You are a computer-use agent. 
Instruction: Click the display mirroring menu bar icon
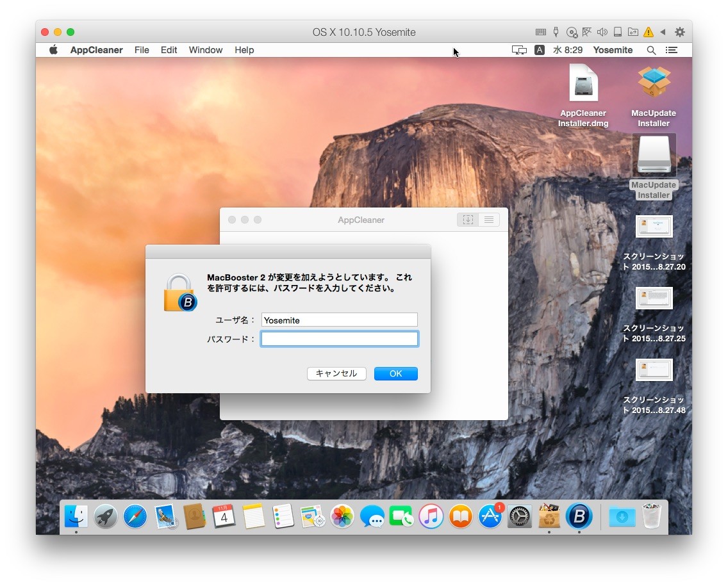click(x=519, y=50)
